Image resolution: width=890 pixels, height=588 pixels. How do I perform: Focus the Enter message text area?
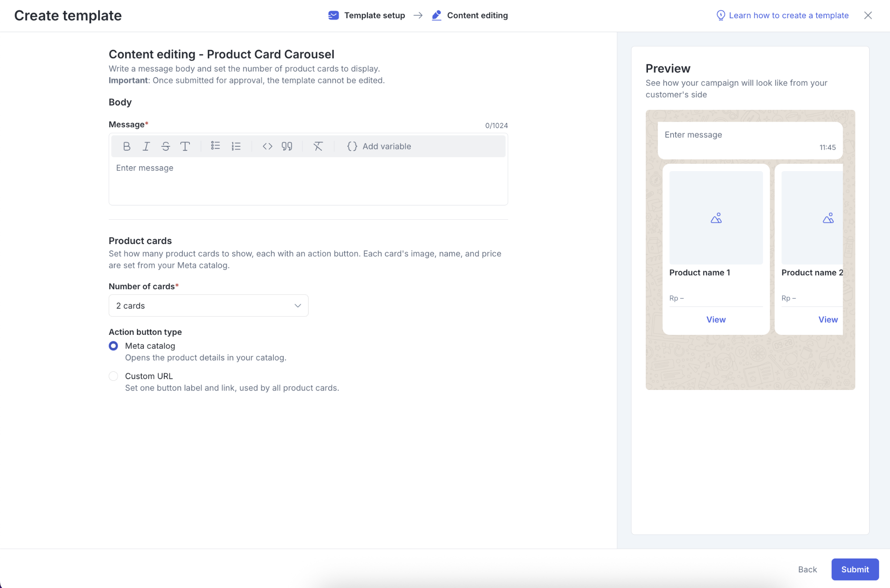coord(308,181)
